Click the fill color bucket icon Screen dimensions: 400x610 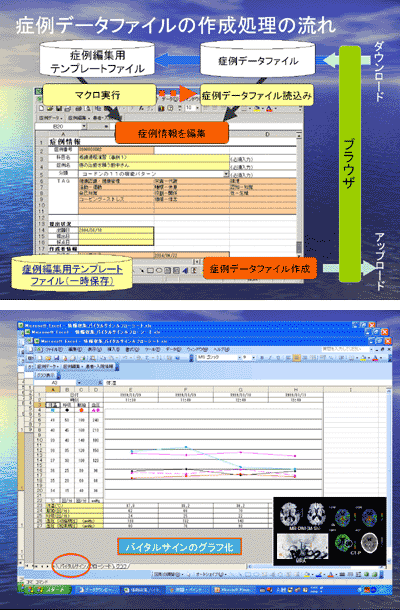(363, 358)
